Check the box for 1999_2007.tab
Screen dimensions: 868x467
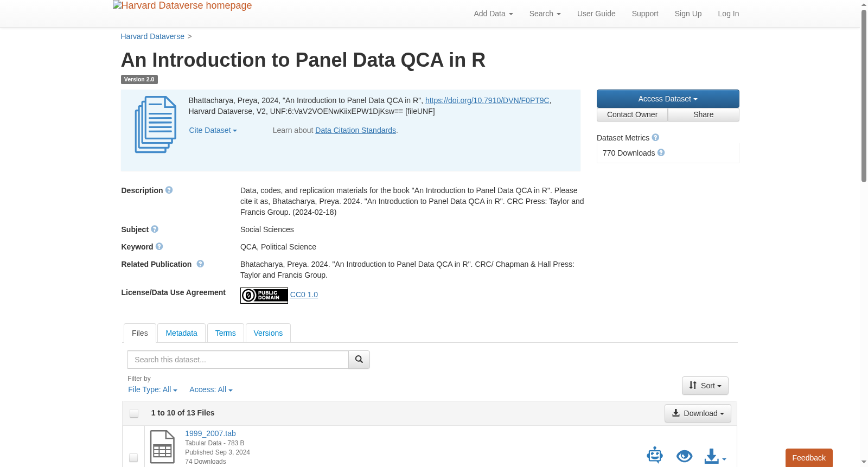(133, 458)
